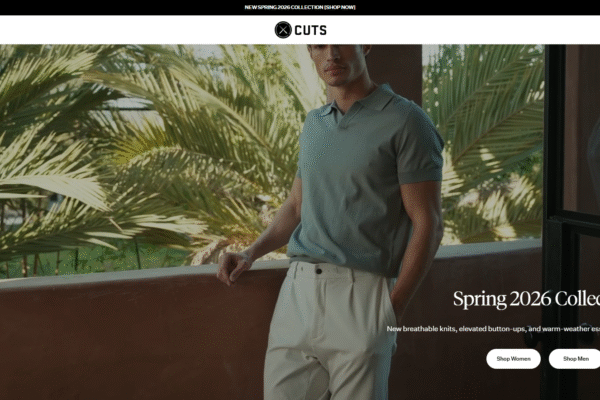
Task: Click the empty black announcement bar area
Action: 115,7
